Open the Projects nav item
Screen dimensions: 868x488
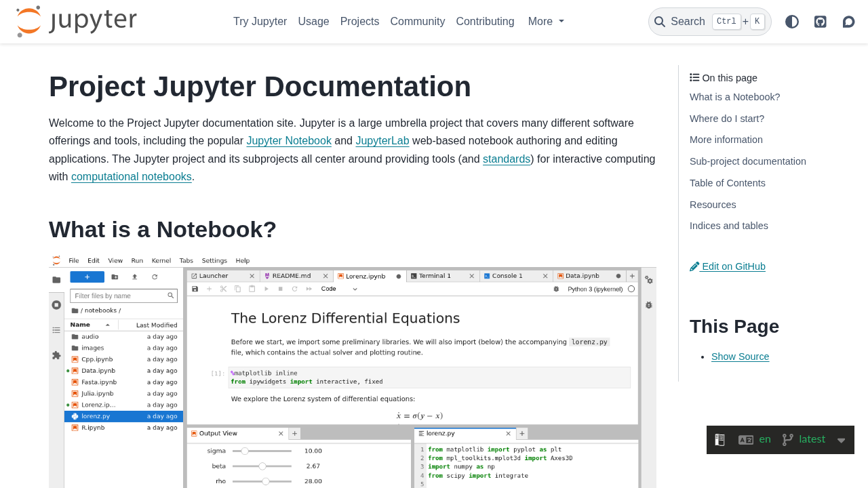[359, 22]
